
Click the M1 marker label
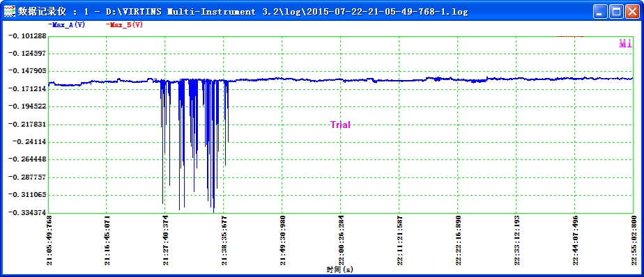coord(625,44)
